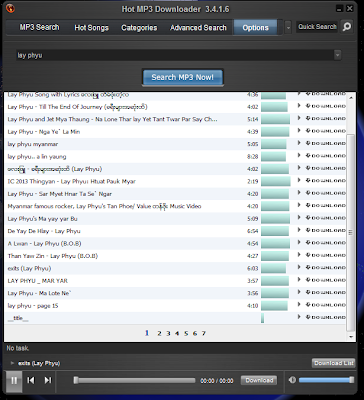Image resolution: width=364 pixels, height=400 pixels.
Task: Click small play arrow beside 'exits (Lay Phyu)' now playing
Action: click(12, 363)
